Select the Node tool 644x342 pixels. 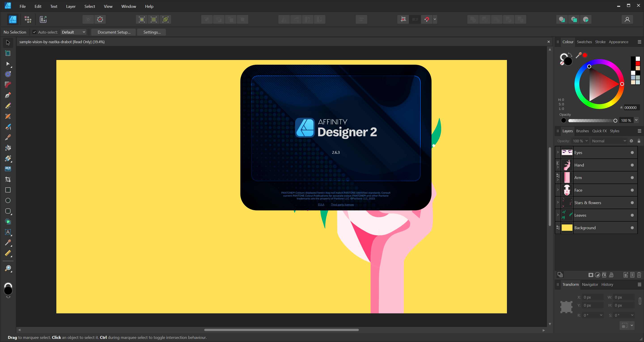pos(8,64)
